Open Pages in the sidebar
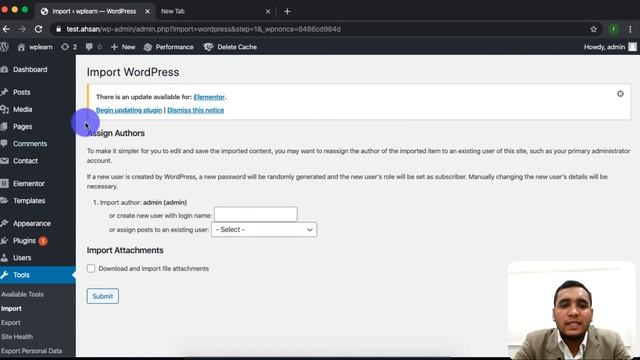This screenshot has width=640, height=360. pos(22,127)
